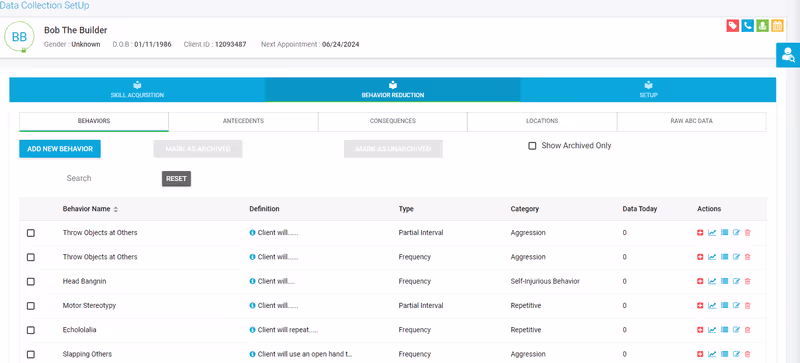Select the Behaviors sub-tab
Viewport: 800px width, 363px height.
[94, 122]
